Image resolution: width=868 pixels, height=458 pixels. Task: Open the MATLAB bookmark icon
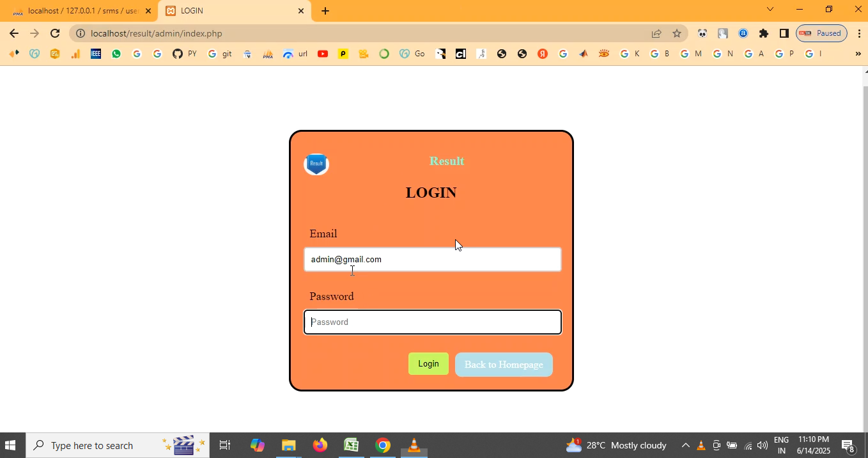[x=584, y=54]
